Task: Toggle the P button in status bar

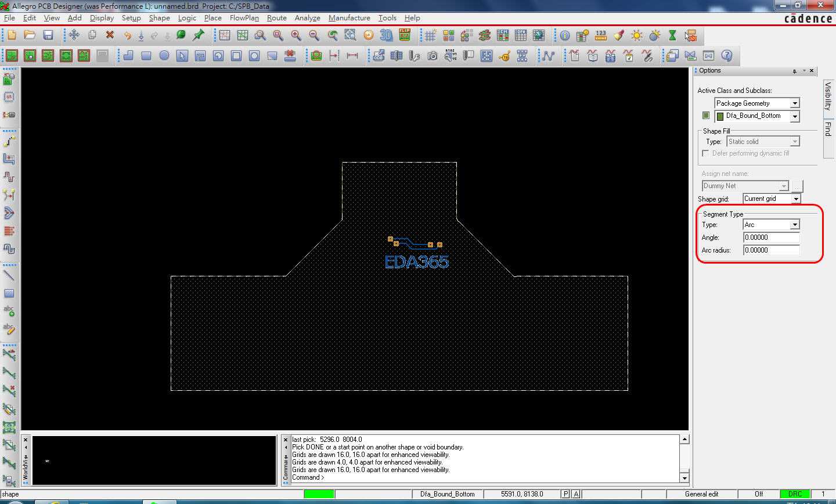Action: point(566,494)
